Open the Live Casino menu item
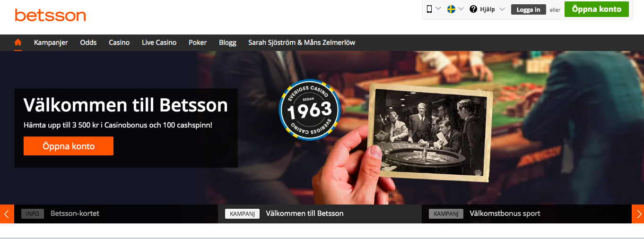Image resolution: width=644 pixels, height=239 pixels. [159, 43]
